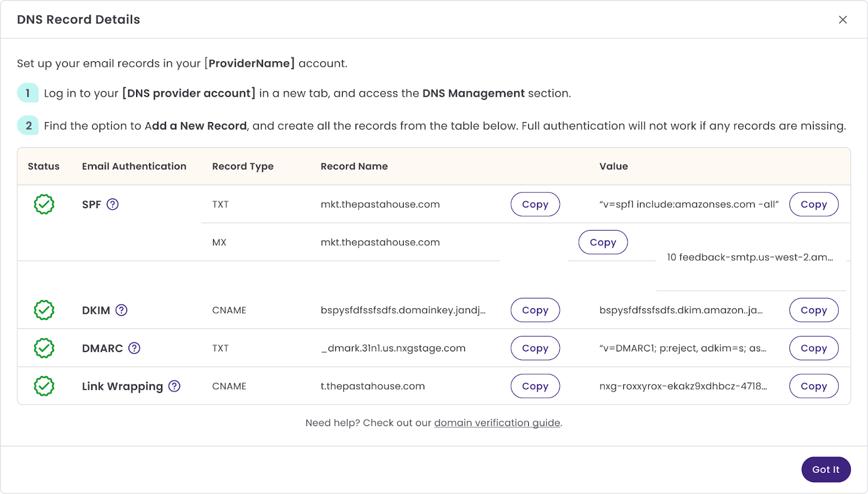The width and height of the screenshot is (868, 494).
Task: Copy the t.thepastahouse.com record name
Action: pos(535,386)
